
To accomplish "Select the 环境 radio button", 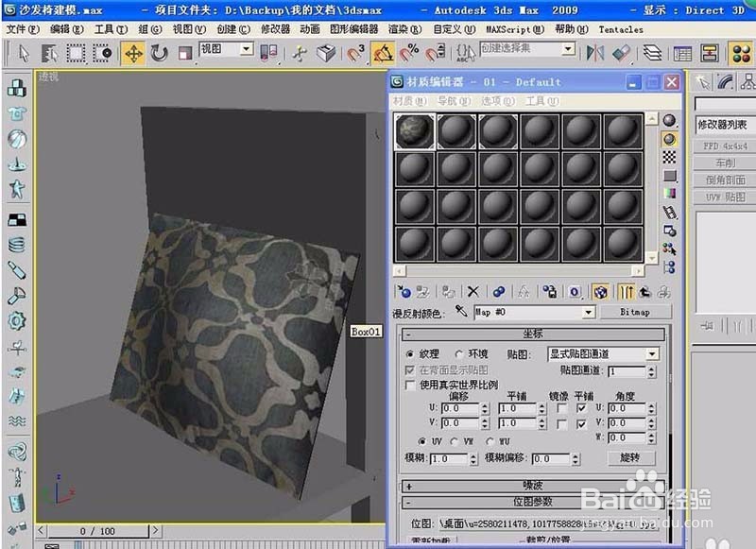I will [x=456, y=352].
